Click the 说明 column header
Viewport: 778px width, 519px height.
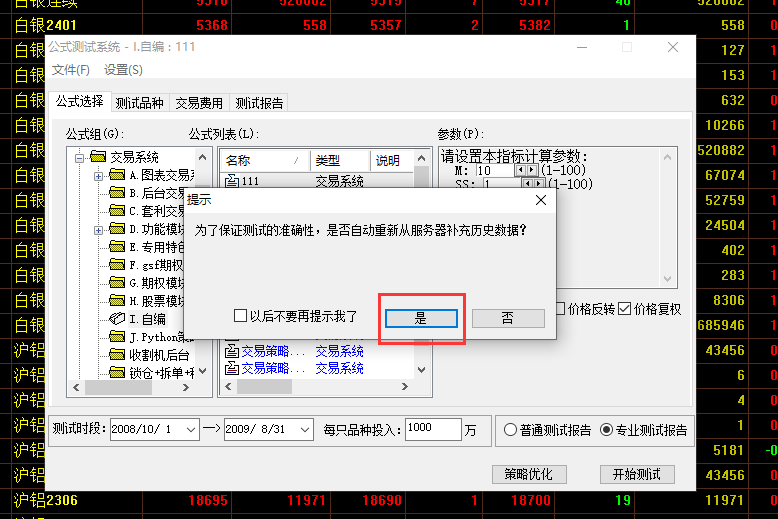pyautogui.click(x=391, y=160)
